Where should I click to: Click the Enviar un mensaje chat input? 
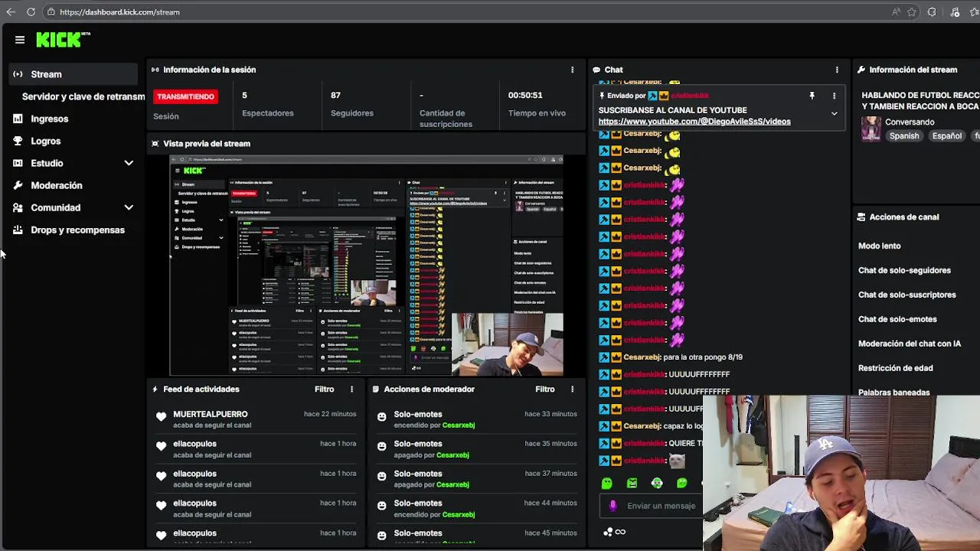(x=661, y=506)
